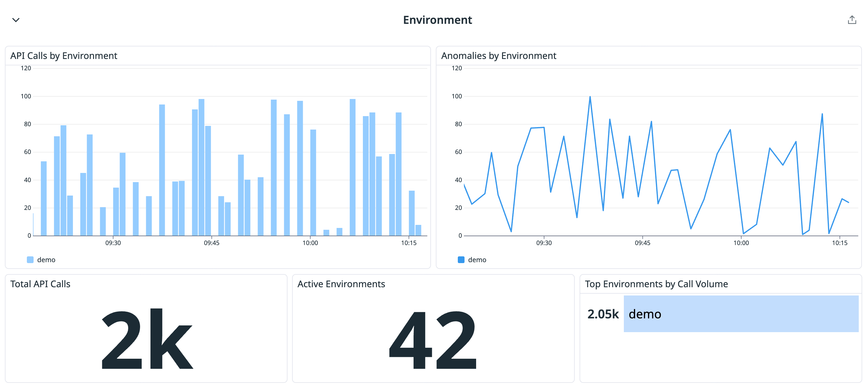Image resolution: width=868 pixels, height=385 pixels.
Task: Click the last tall bar before 10:15
Action: point(399,174)
